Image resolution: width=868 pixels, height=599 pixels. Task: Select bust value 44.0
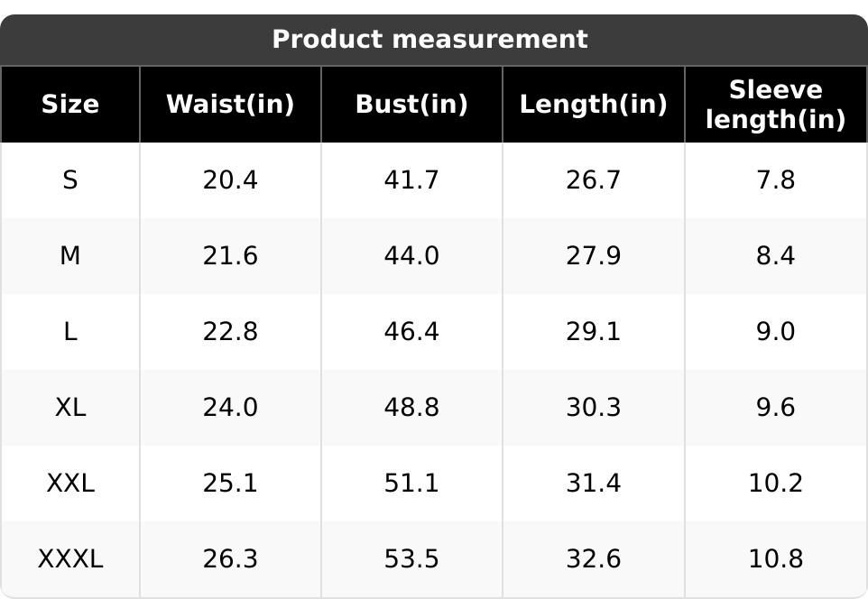coord(411,256)
